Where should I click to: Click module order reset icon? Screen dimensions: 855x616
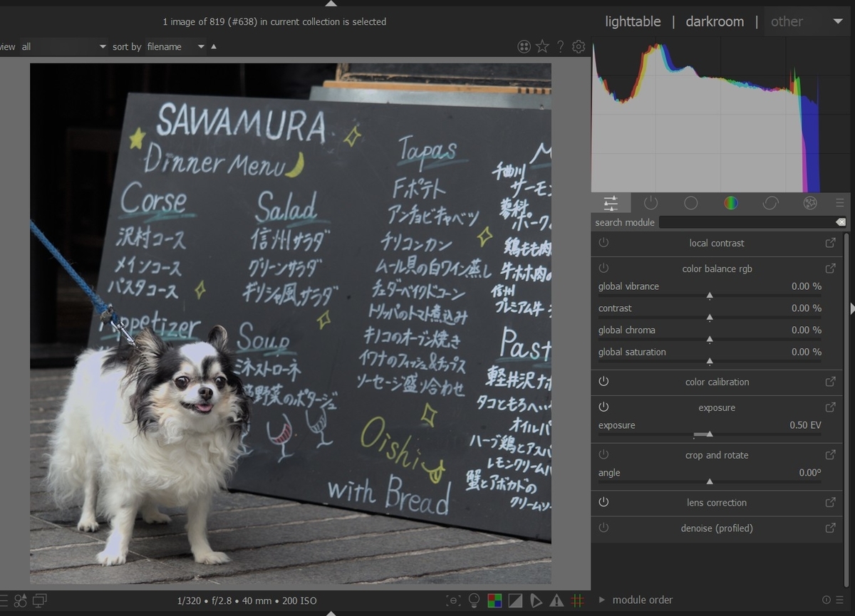tap(826, 600)
